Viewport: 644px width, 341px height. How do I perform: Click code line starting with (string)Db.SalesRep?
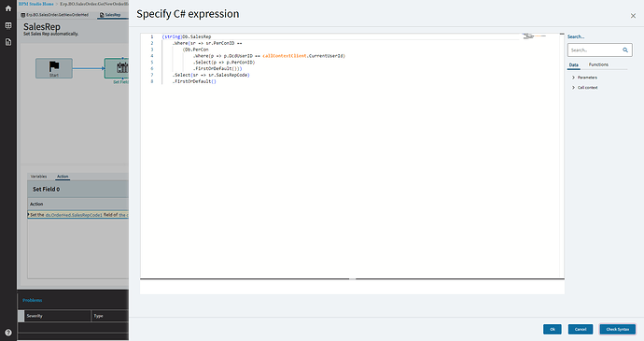click(x=187, y=36)
